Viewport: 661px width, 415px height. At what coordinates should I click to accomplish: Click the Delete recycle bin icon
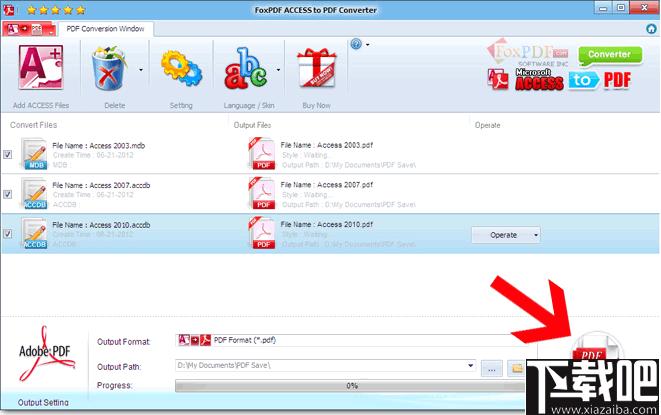109,67
